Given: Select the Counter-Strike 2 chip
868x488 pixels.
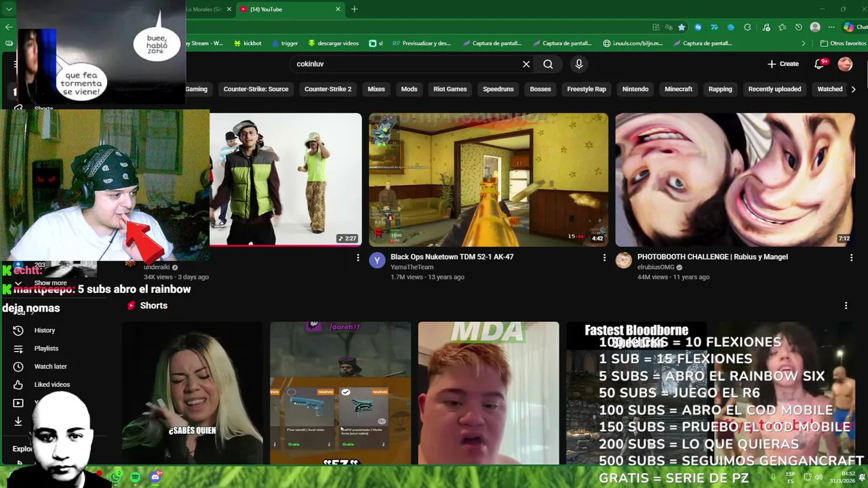Looking at the screenshot, I should [328, 89].
